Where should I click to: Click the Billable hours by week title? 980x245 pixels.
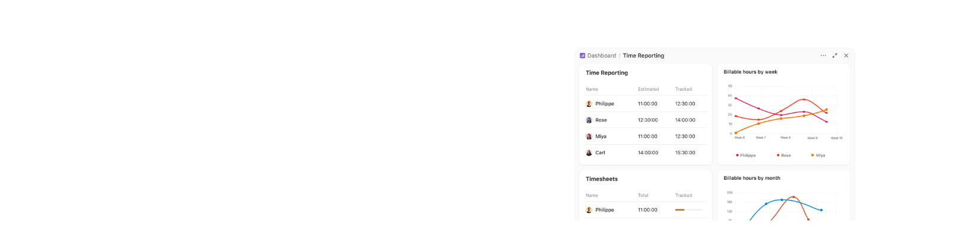click(x=750, y=72)
